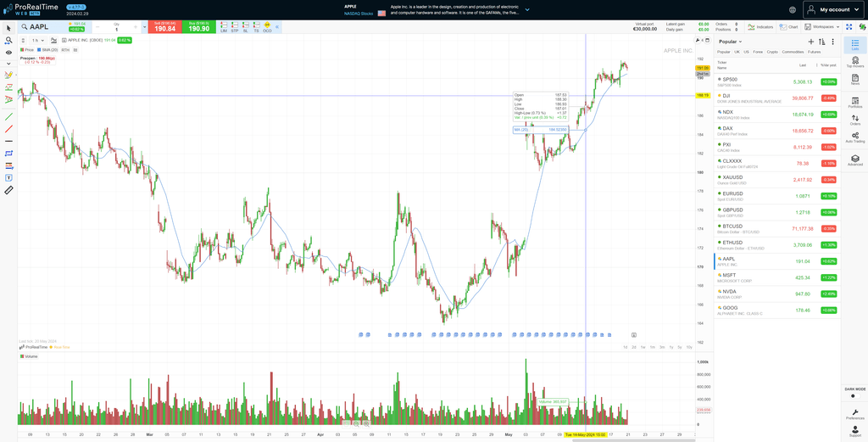
Task: Open Preferences wrench icon
Action: (854, 413)
